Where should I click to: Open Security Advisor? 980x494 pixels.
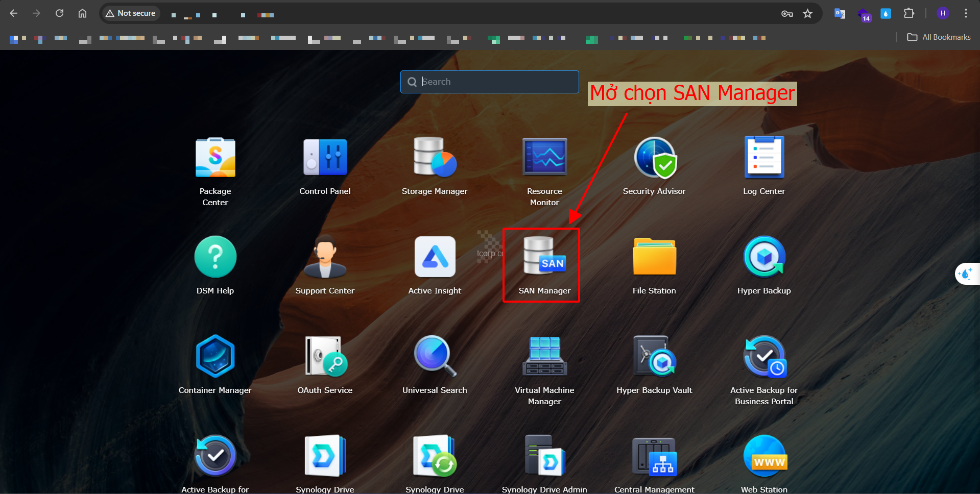pyautogui.click(x=654, y=158)
